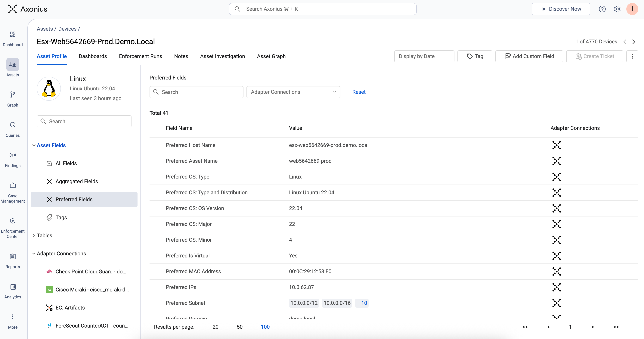Image resolution: width=644 pixels, height=339 pixels.
Task: Focus the asset profile sidebar search box
Action: (x=84, y=121)
